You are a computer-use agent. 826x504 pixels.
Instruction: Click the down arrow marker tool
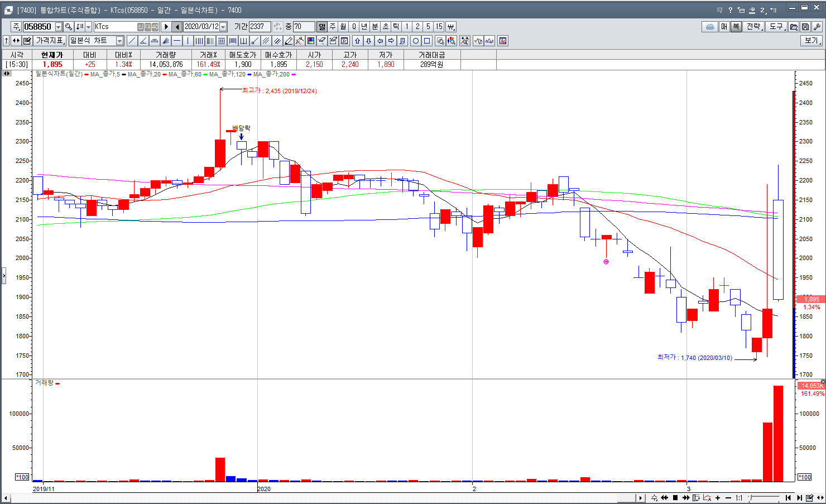[369, 41]
